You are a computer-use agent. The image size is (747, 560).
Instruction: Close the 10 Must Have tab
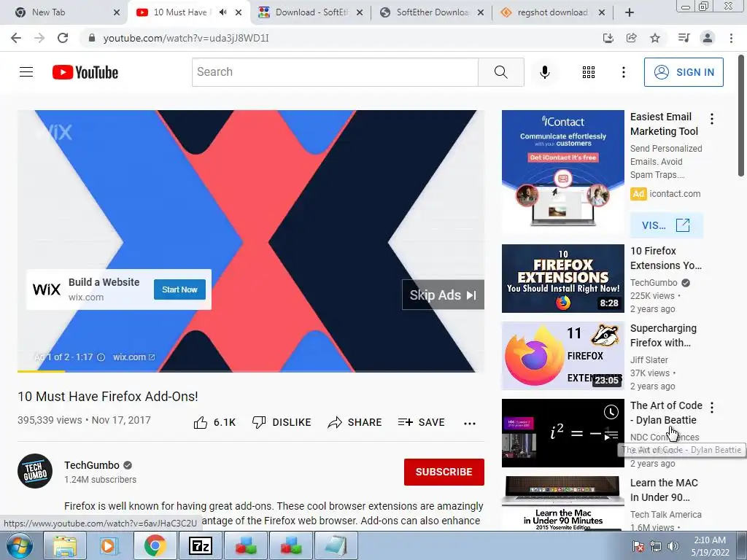pos(239,12)
